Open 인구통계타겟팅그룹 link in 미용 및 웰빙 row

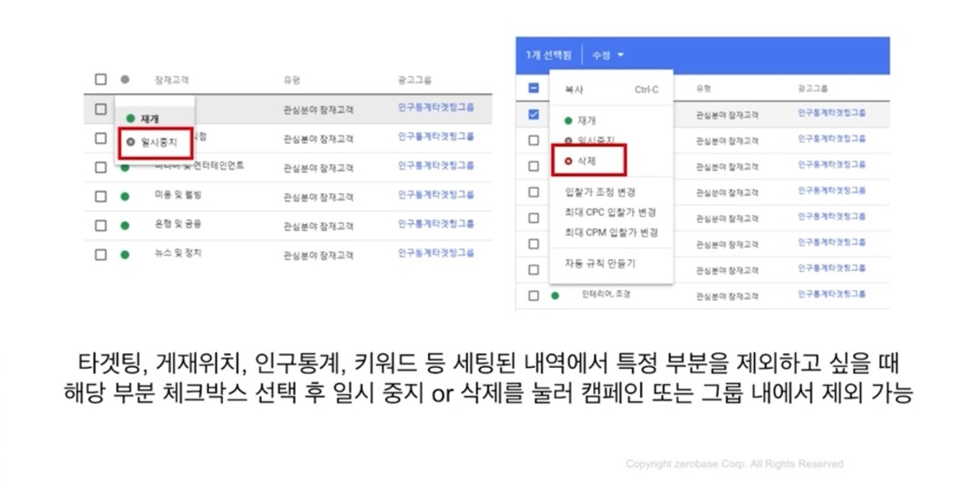pyautogui.click(x=436, y=195)
